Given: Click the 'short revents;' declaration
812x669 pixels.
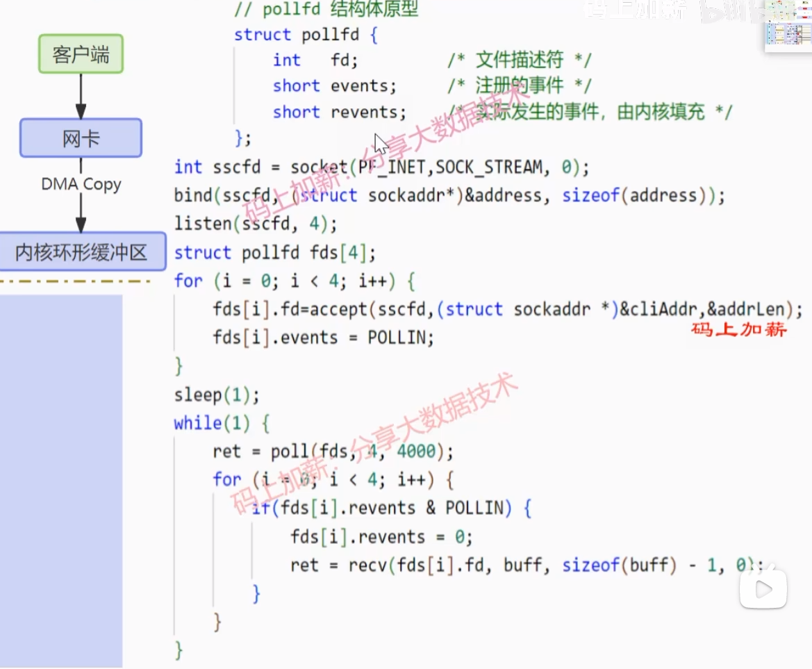Looking at the screenshot, I should click(x=339, y=112).
